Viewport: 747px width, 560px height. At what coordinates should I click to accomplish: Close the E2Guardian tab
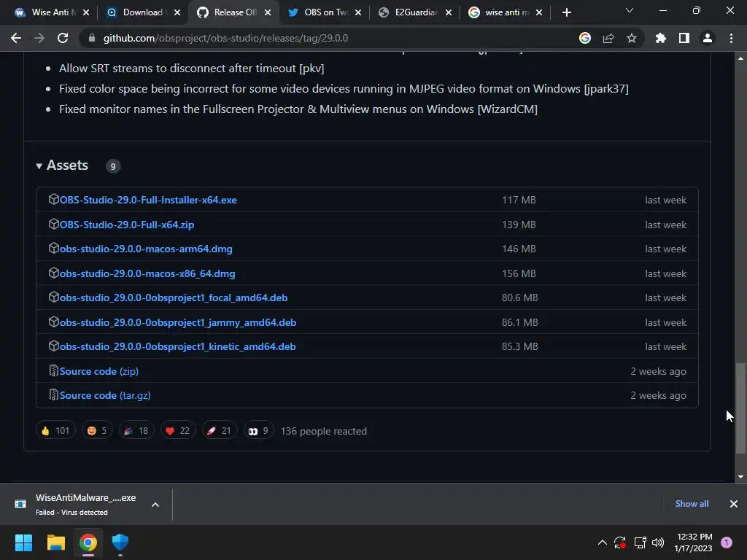pyautogui.click(x=449, y=12)
